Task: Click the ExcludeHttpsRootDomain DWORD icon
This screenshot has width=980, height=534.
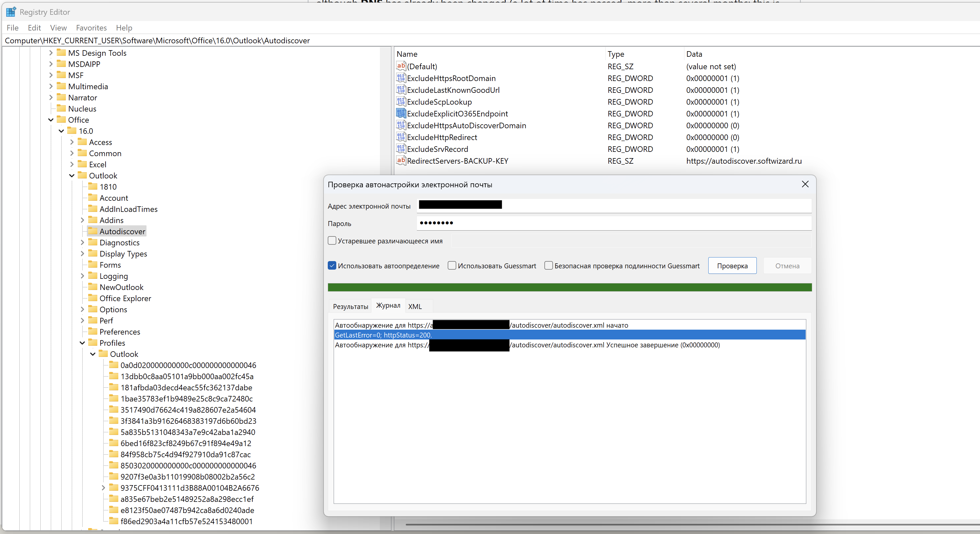Action: (x=401, y=78)
